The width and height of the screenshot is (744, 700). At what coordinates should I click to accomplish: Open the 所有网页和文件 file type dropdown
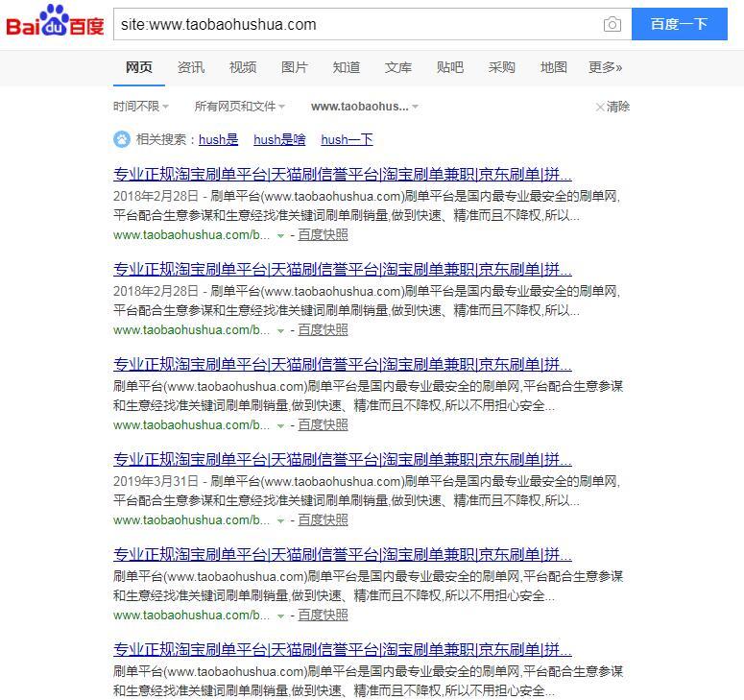coord(240,107)
